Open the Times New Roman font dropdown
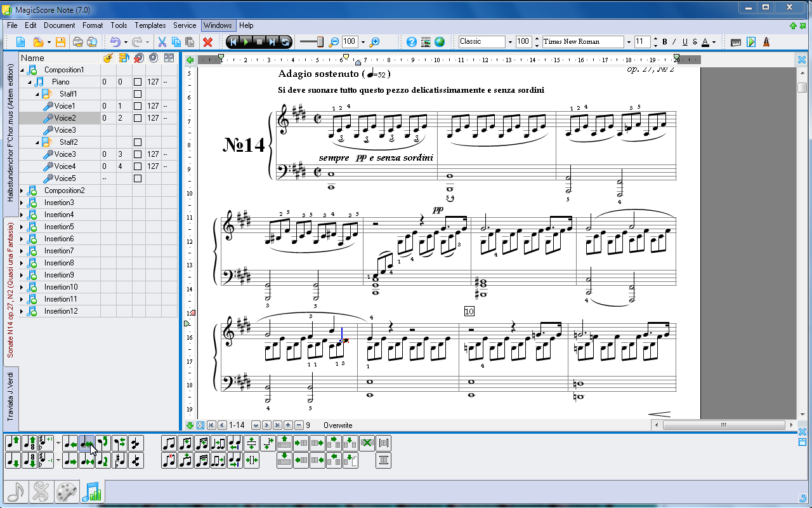Image resolution: width=812 pixels, height=508 pixels. point(628,42)
